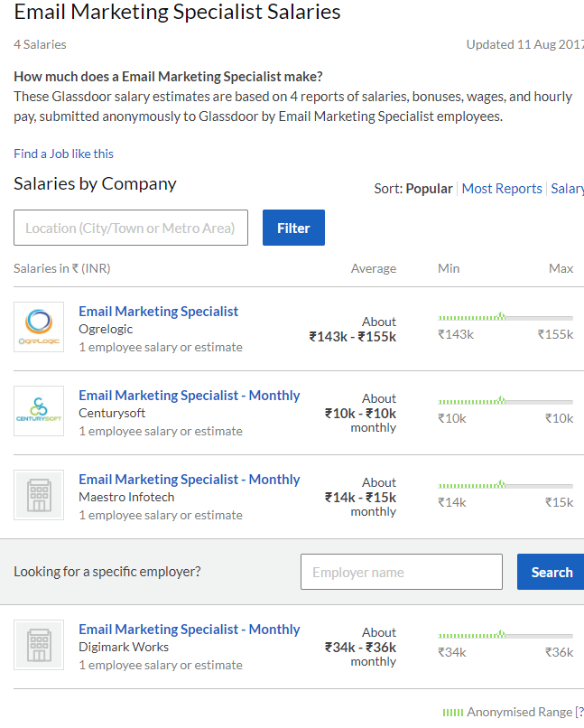This screenshot has width=584, height=728.
Task: Switch sorting to Popular
Action: (x=429, y=188)
